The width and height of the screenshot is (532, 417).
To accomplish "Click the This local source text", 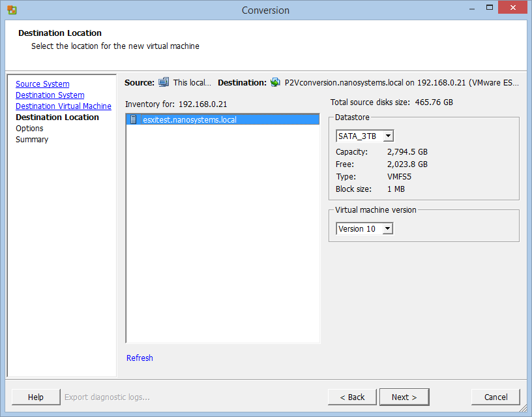I will click(192, 82).
